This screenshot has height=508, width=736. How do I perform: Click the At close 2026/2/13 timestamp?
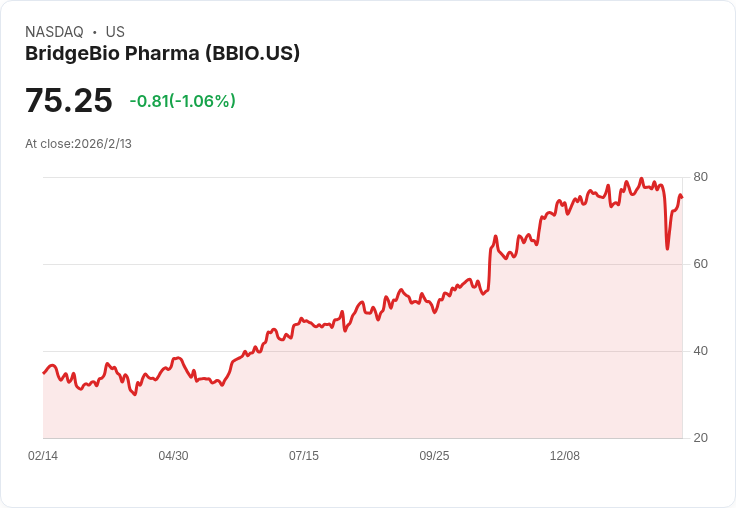click(x=78, y=143)
